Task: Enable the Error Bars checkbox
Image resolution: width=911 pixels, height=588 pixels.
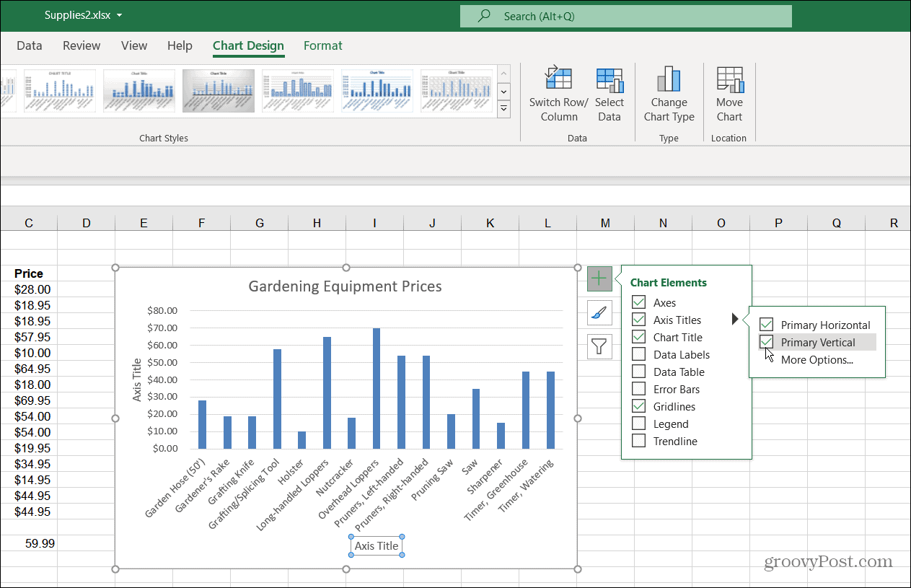Action: (x=638, y=389)
